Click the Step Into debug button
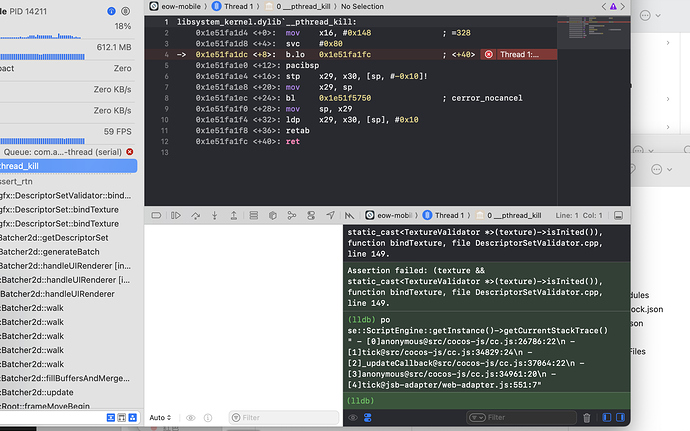This screenshot has height=431, width=690. pyautogui.click(x=214, y=215)
